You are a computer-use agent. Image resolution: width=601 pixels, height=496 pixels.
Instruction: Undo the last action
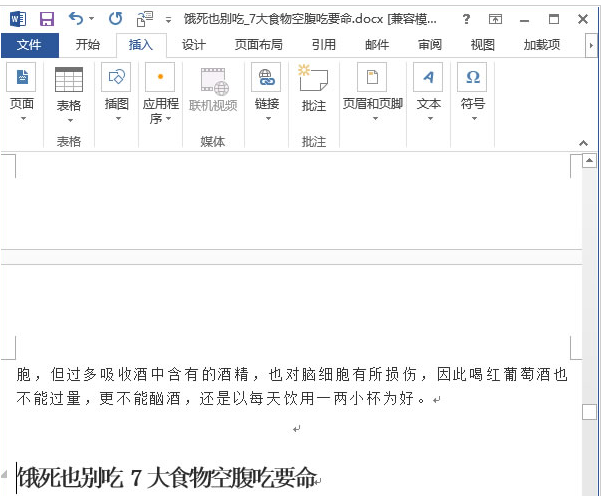75,18
